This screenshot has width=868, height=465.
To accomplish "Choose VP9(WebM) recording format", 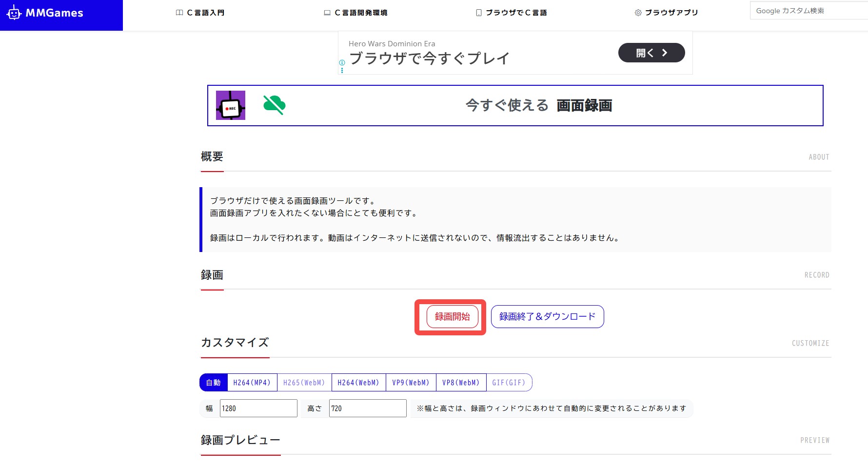I will (411, 383).
